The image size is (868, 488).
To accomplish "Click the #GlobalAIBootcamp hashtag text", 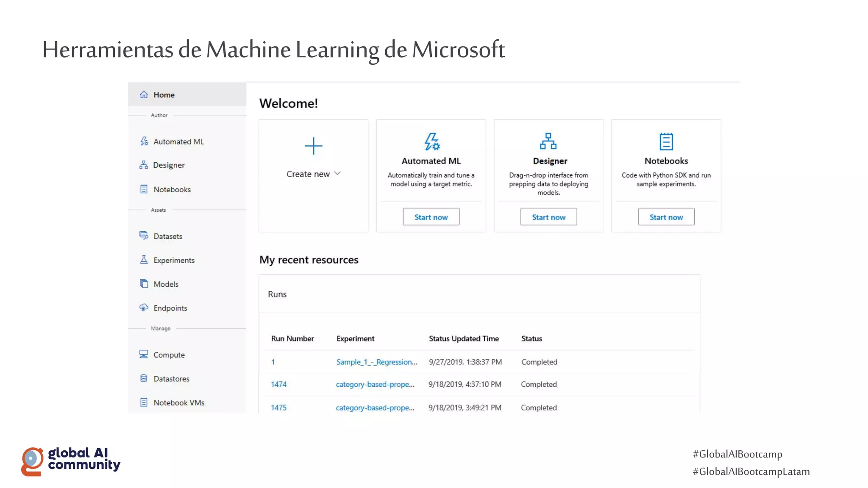I will point(737,454).
